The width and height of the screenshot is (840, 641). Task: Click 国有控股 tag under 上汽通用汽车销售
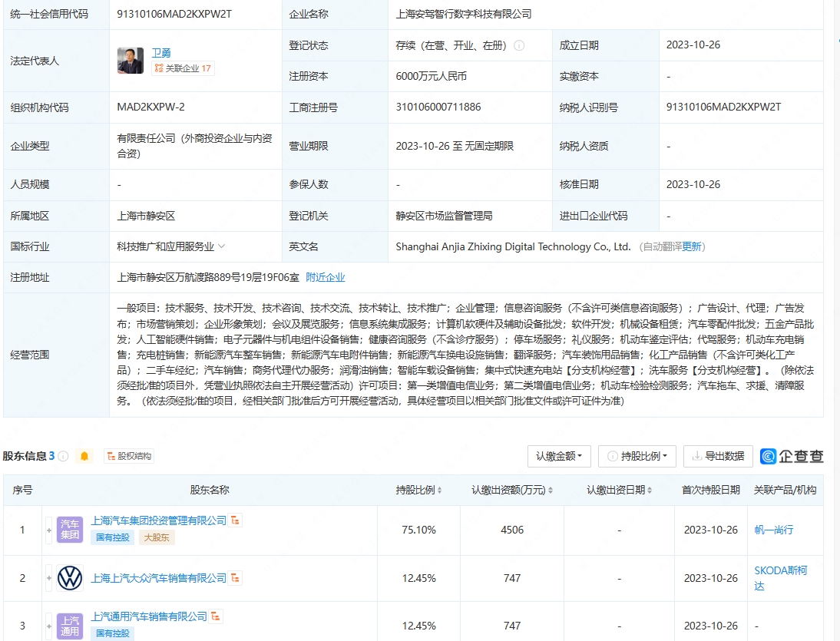(x=113, y=633)
